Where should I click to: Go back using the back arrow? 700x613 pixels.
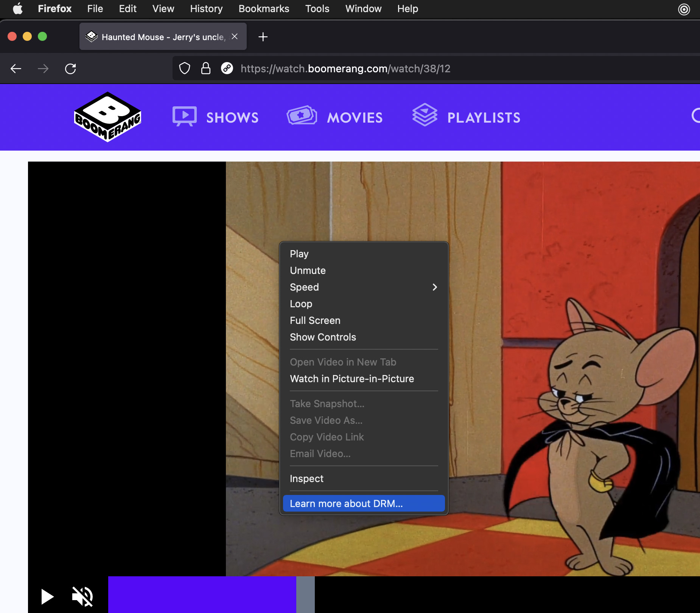coord(16,68)
